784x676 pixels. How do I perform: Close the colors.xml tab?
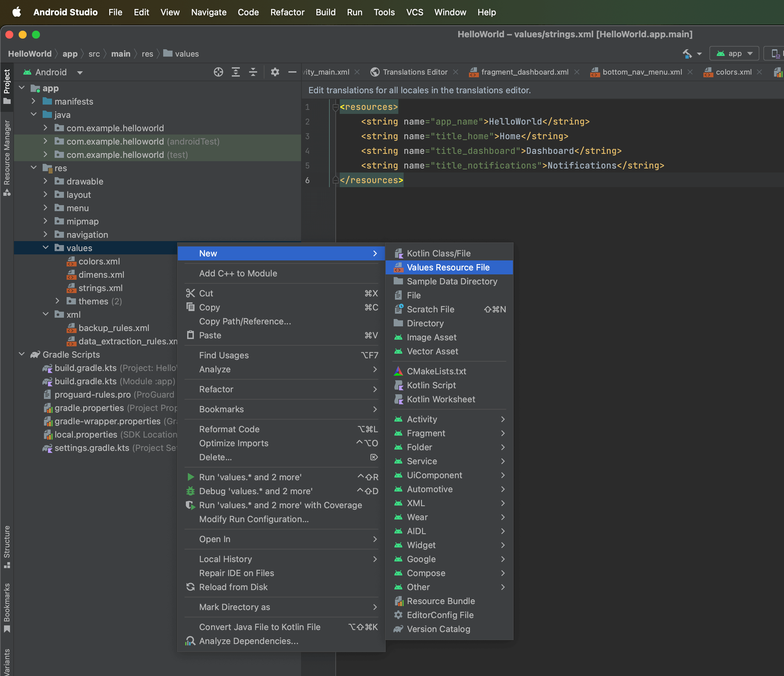point(759,72)
